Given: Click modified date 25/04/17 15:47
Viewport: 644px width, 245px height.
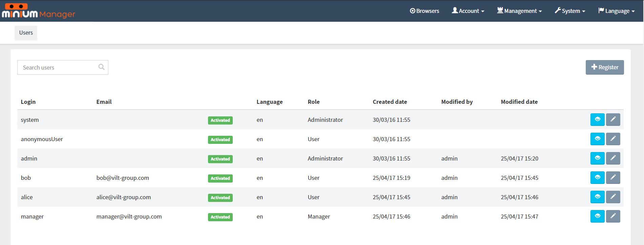Looking at the screenshot, I should (520, 216).
